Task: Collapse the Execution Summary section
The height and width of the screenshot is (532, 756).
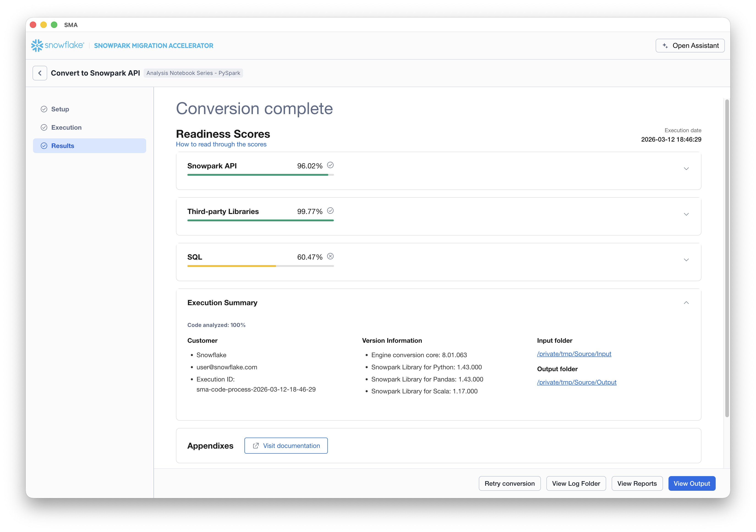Action: coord(687,302)
